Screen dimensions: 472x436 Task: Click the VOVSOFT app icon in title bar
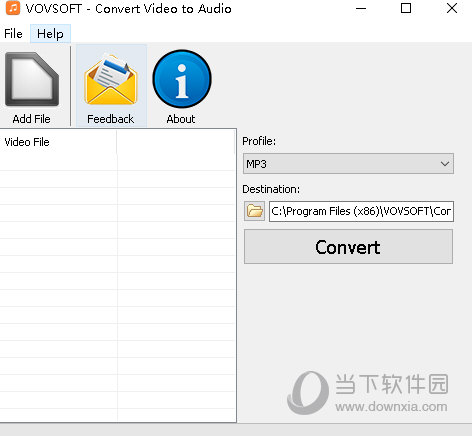tap(13, 8)
